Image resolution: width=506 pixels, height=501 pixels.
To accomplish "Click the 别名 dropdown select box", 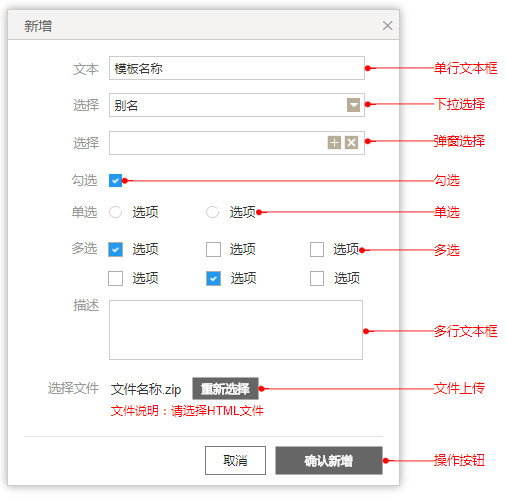I will click(237, 105).
